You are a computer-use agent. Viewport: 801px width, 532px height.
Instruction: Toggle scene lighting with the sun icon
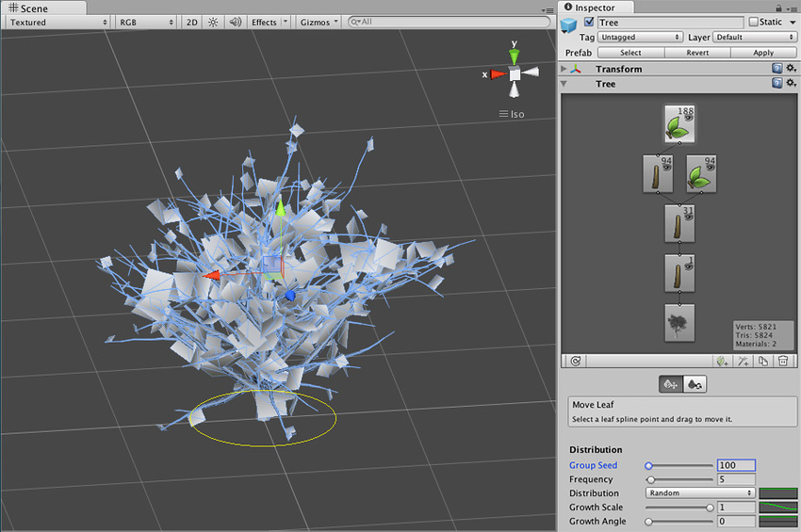213,22
